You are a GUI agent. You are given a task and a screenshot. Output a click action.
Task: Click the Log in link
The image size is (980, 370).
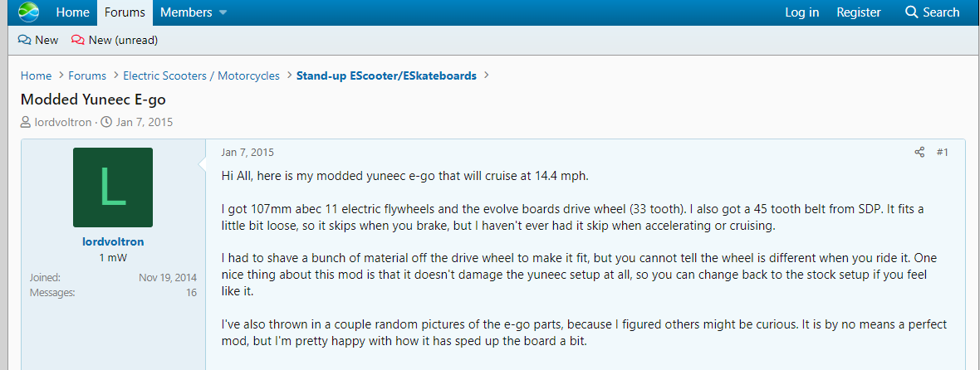click(801, 12)
